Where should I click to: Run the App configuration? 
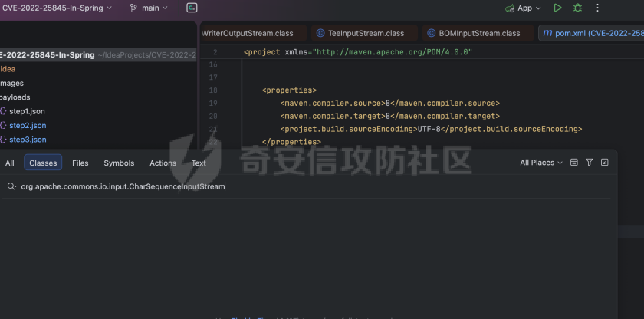557,8
